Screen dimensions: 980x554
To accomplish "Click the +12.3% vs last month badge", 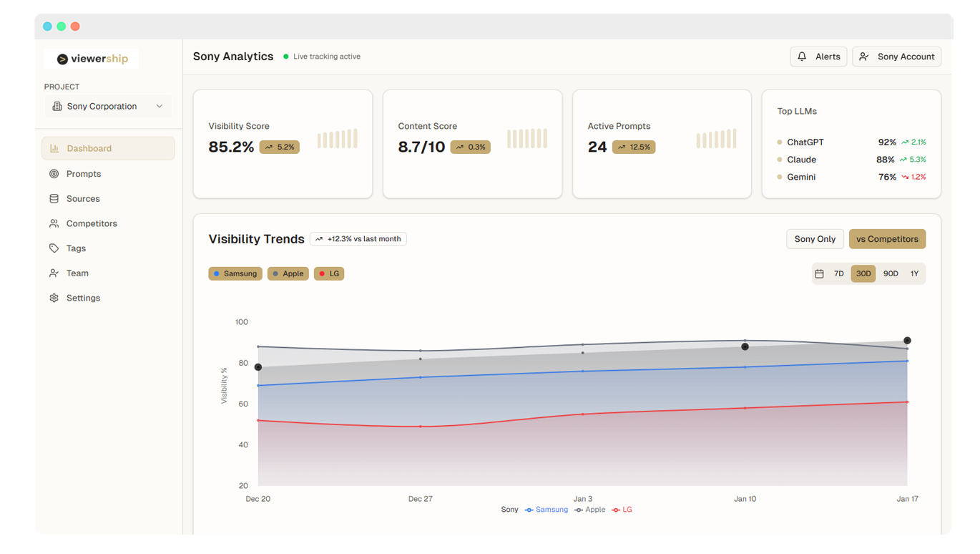I will pos(358,239).
